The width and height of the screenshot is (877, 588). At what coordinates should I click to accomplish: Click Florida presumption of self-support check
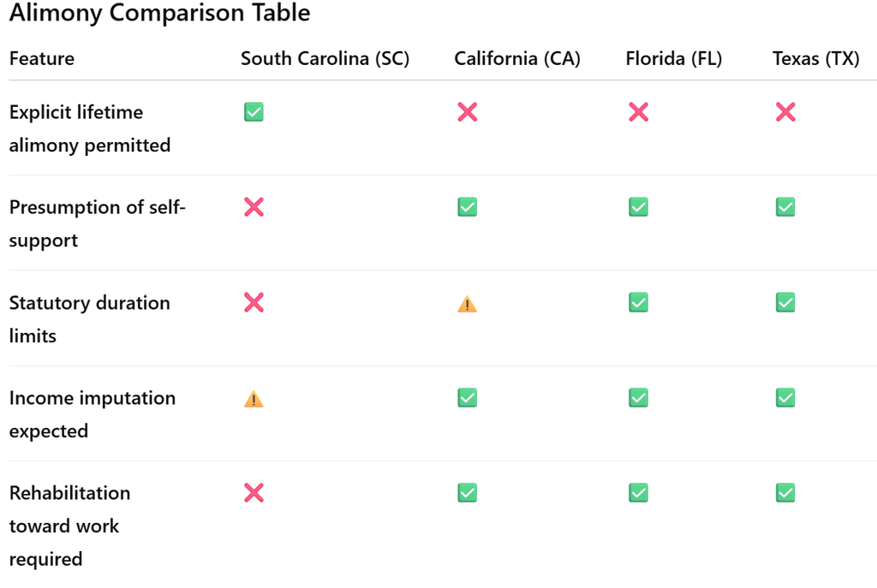click(x=638, y=207)
